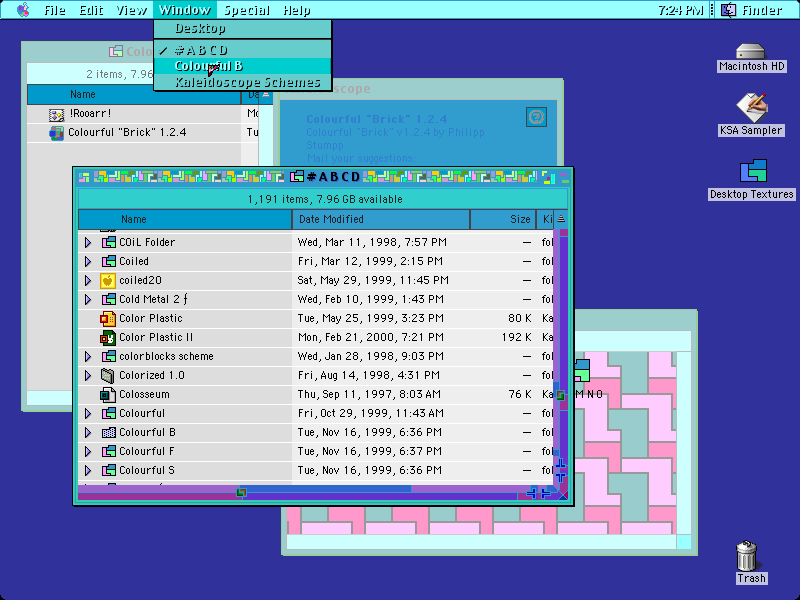Click the Trash icon on desktop
The image size is (800, 600).
(x=746, y=556)
